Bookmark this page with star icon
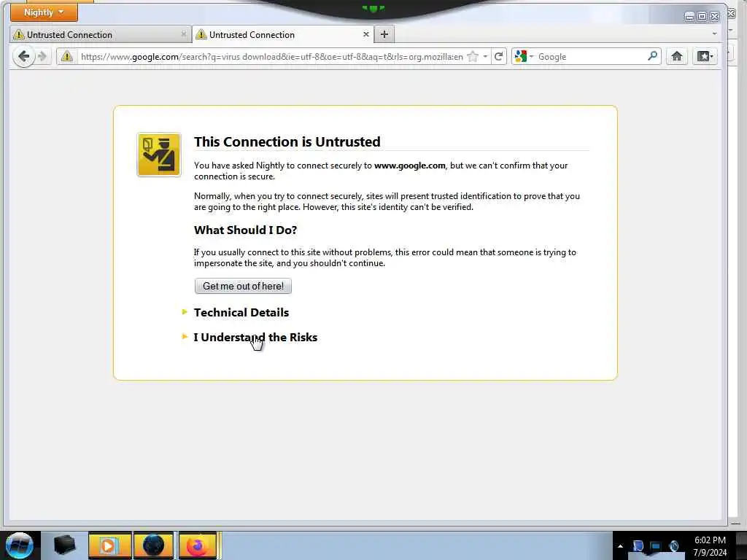This screenshot has width=747, height=560. [473, 57]
